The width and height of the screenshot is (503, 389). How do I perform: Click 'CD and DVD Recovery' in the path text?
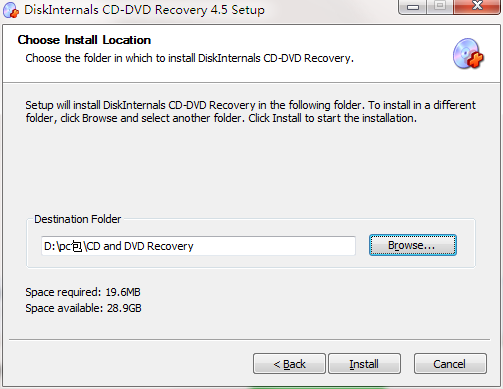tap(140, 246)
